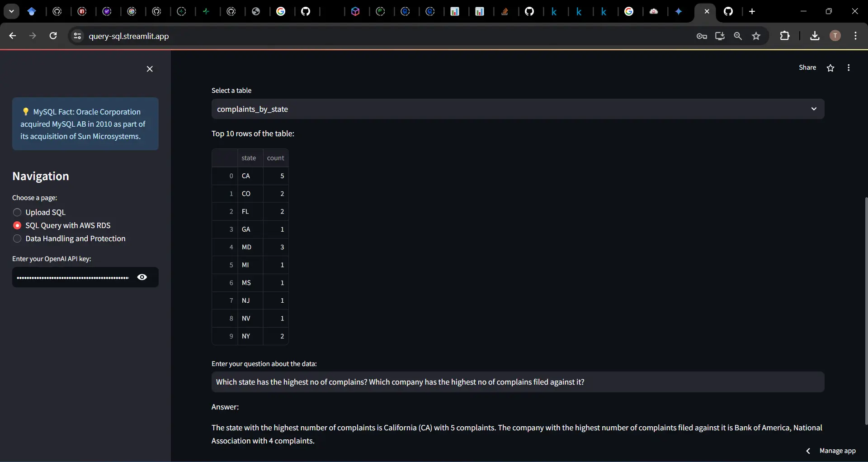Click the NJ cell in the table

pos(250,300)
